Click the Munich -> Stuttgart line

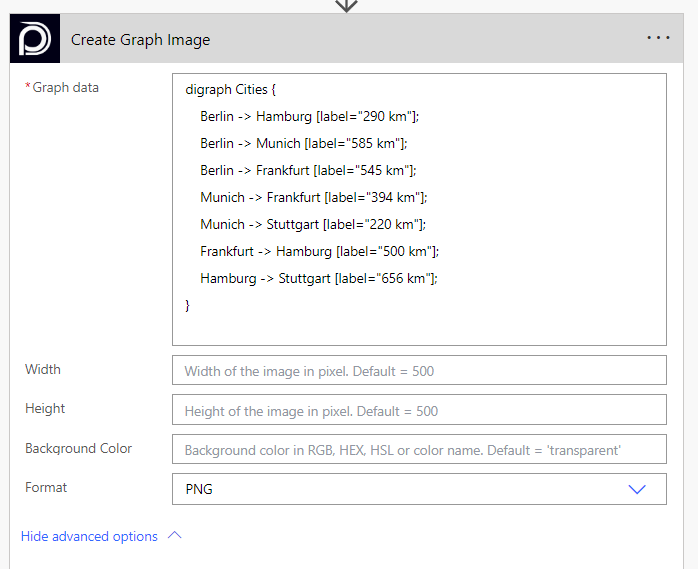(x=313, y=224)
